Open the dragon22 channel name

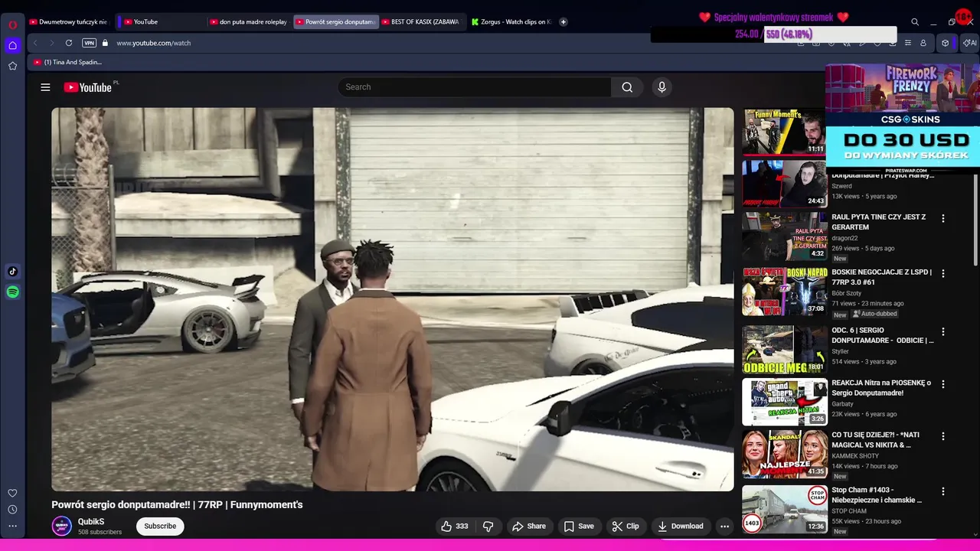(844, 238)
